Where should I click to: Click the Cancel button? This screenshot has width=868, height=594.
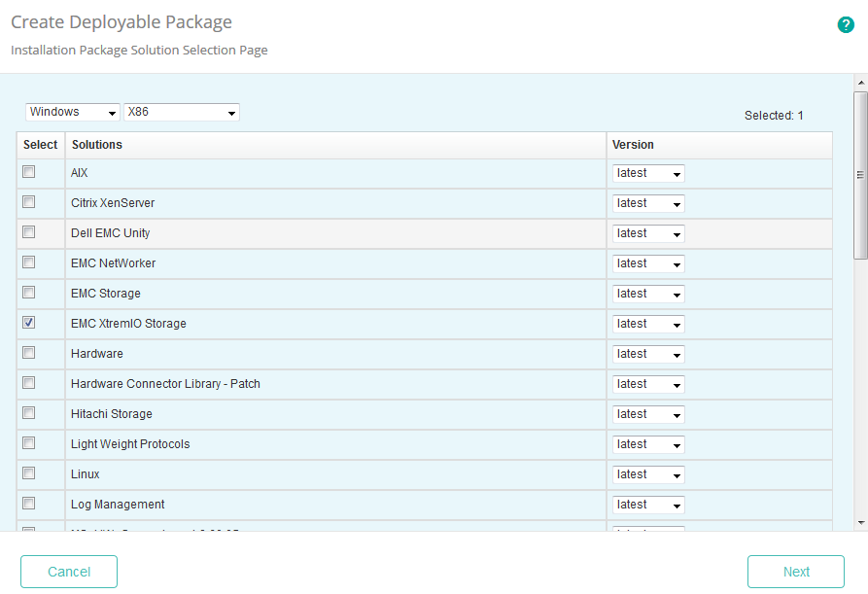point(68,572)
